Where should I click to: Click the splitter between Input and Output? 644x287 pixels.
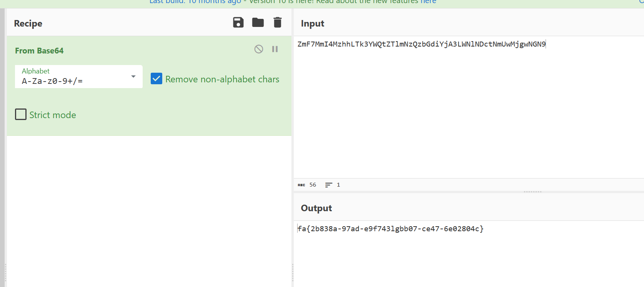533,192
